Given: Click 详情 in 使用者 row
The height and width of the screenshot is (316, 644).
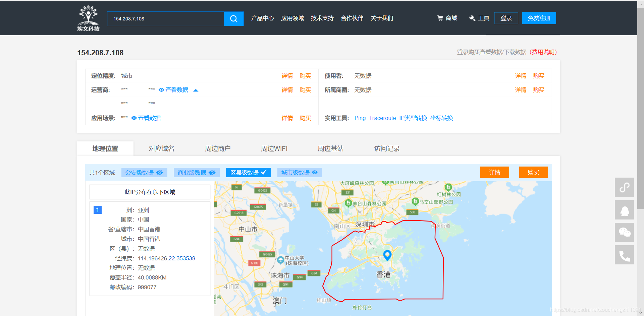Looking at the screenshot, I should pyautogui.click(x=521, y=76).
